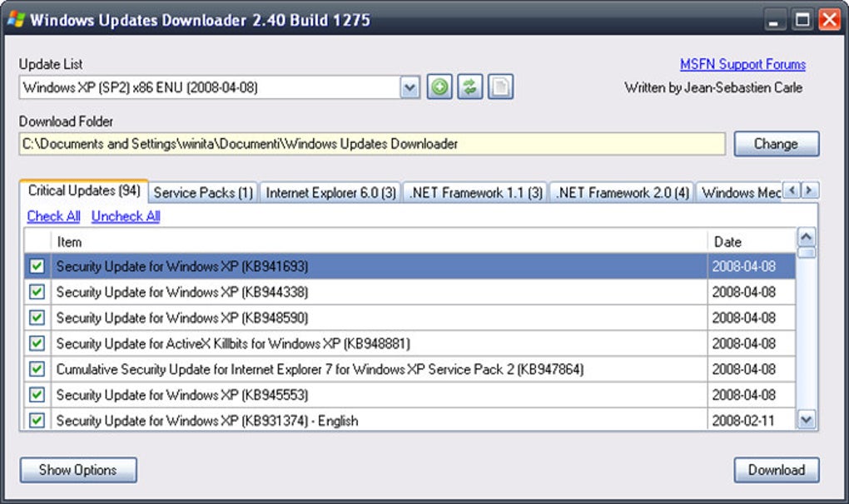Click the Date column header

751,242
